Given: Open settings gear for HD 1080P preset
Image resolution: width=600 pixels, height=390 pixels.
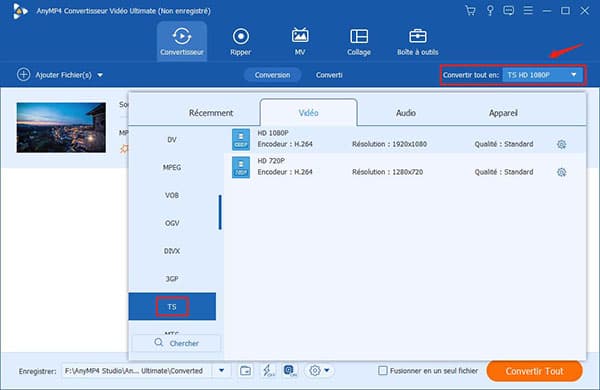Looking at the screenshot, I should pos(561,144).
